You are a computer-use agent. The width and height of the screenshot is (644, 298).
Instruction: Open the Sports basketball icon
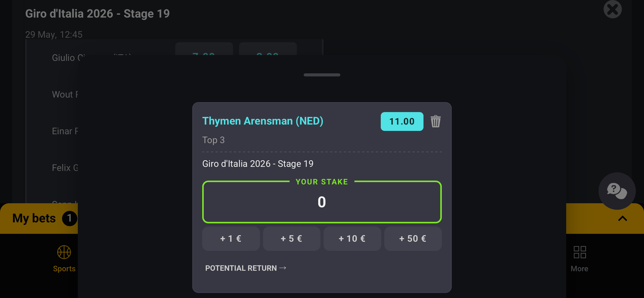pyautogui.click(x=64, y=252)
